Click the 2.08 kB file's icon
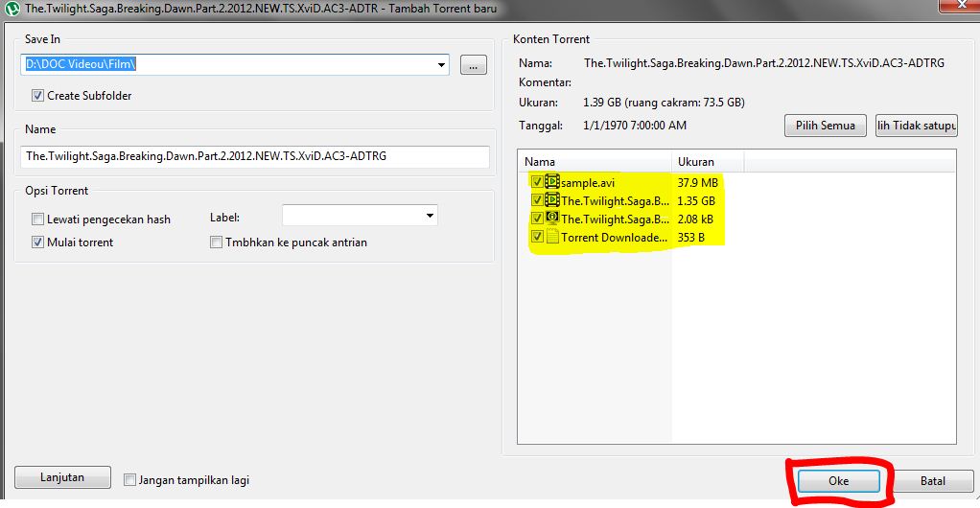Screen dimensions: 980x508 [x=552, y=219]
